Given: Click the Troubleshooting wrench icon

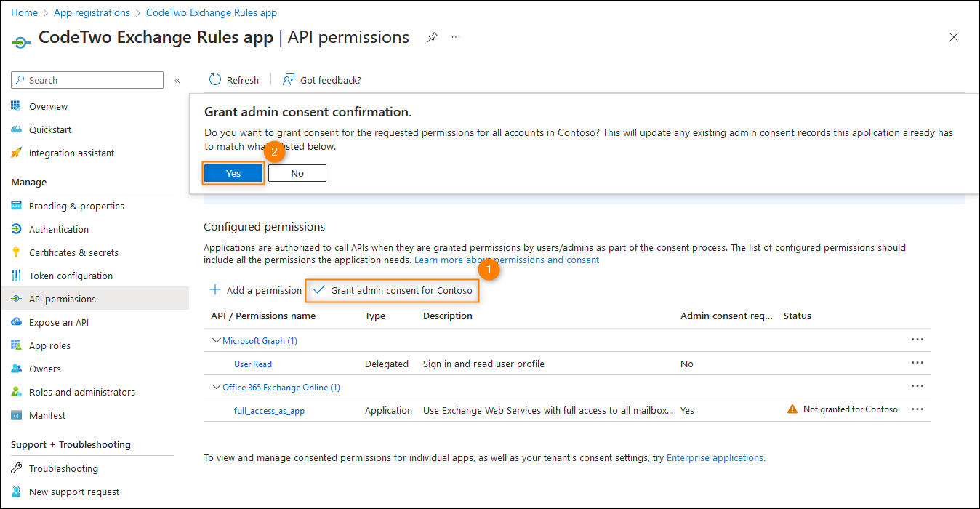Looking at the screenshot, I should (16, 468).
